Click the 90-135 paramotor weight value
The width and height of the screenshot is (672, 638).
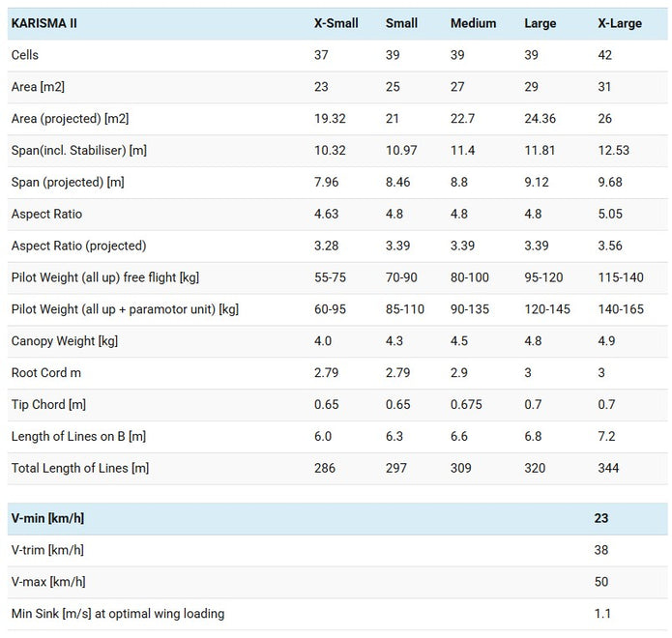[x=469, y=309]
